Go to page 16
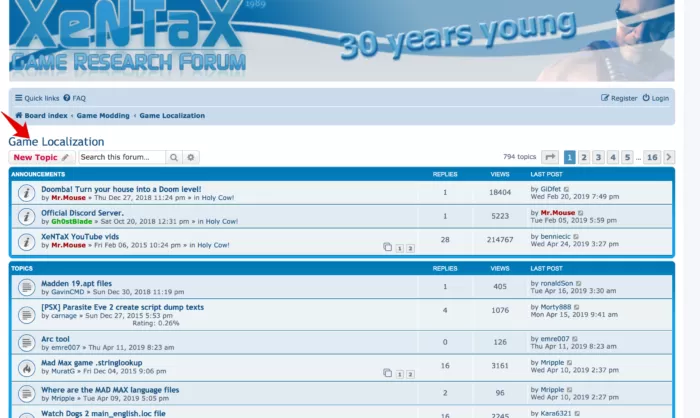 click(652, 157)
